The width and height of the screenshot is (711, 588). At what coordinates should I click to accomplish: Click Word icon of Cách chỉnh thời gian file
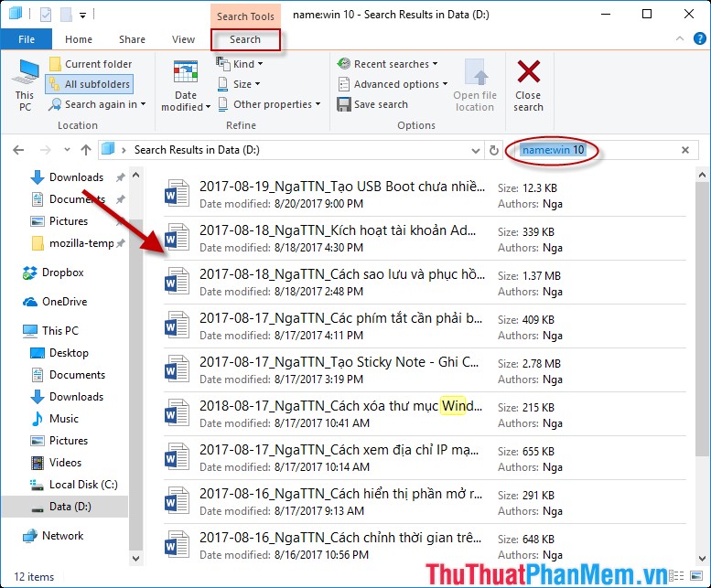coord(177,544)
